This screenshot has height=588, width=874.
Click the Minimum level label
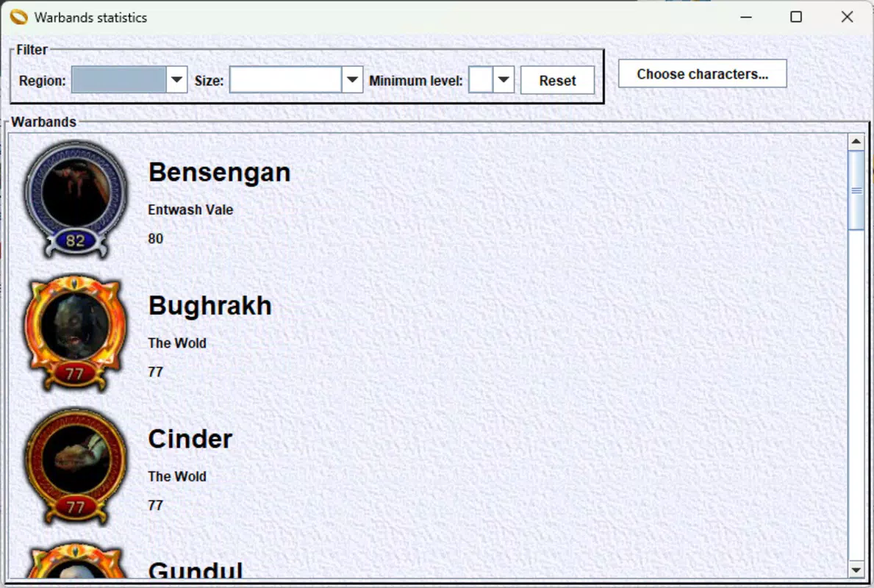pos(416,81)
